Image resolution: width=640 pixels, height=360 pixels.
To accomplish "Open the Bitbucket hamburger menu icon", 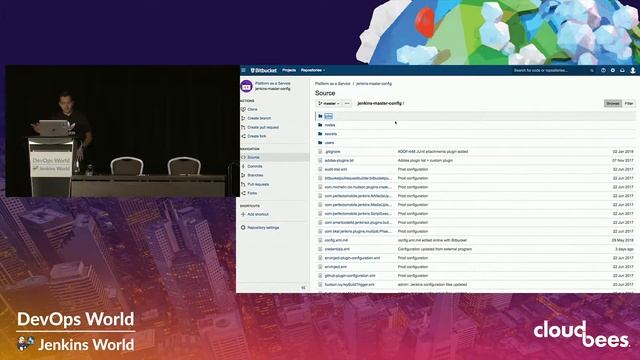I will pos(244,70).
